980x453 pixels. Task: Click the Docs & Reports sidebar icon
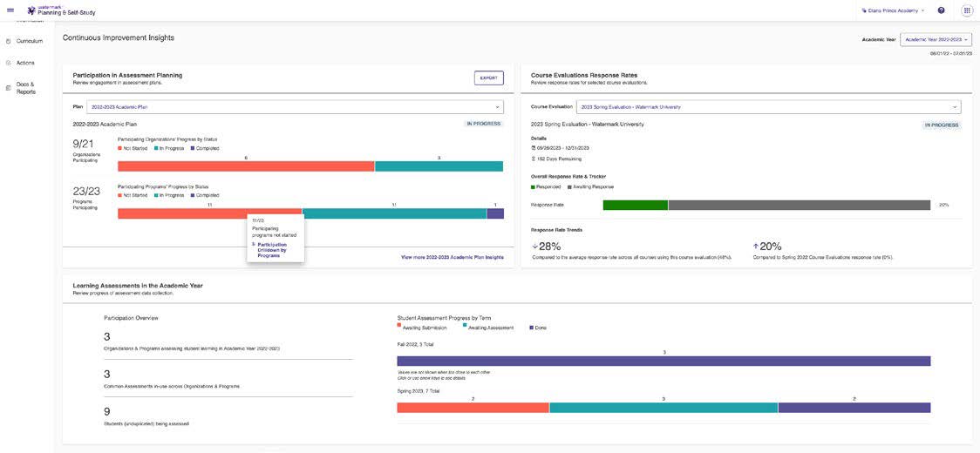pos(8,88)
